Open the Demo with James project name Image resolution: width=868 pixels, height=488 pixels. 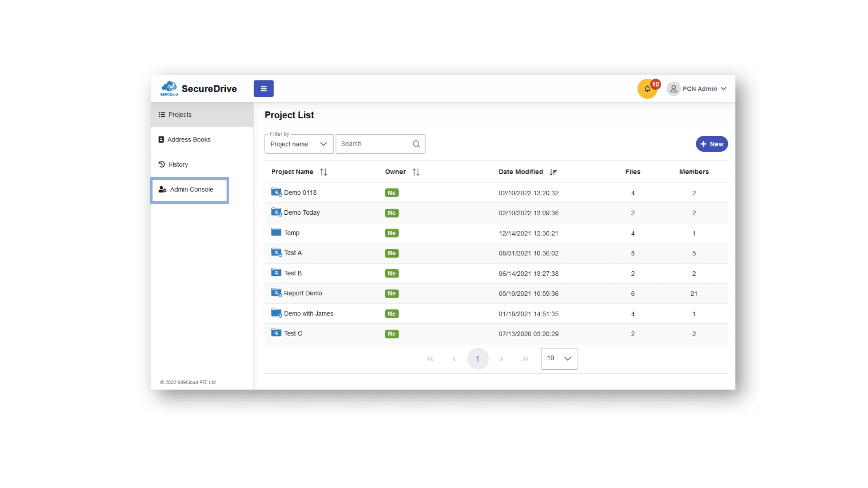[x=309, y=314]
